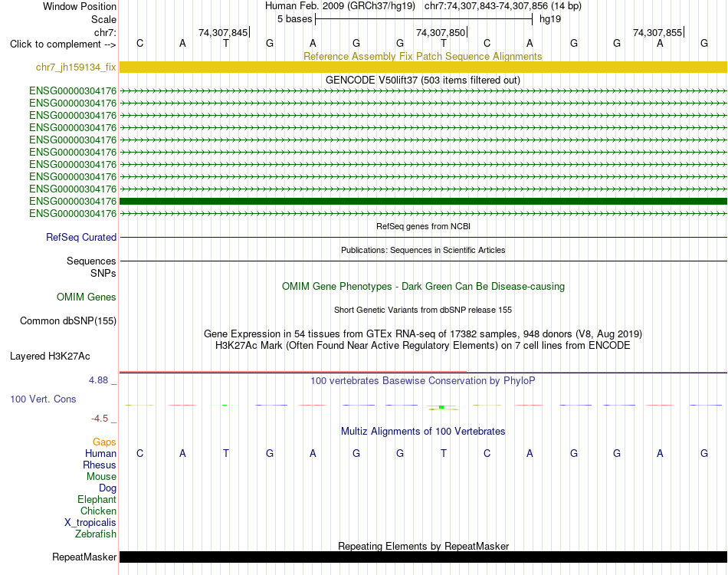The width and height of the screenshot is (728, 575).
Task: Click the Scale label
Action: pos(103,19)
